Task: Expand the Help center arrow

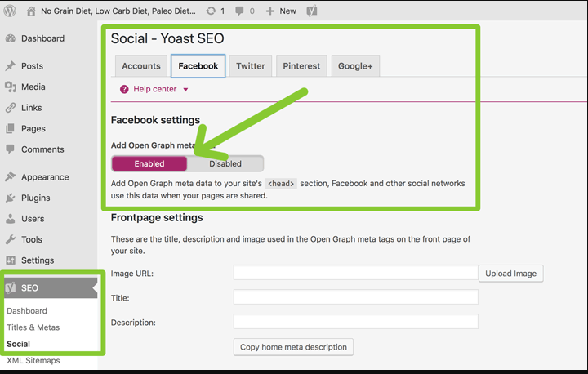Action: tap(185, 90)
